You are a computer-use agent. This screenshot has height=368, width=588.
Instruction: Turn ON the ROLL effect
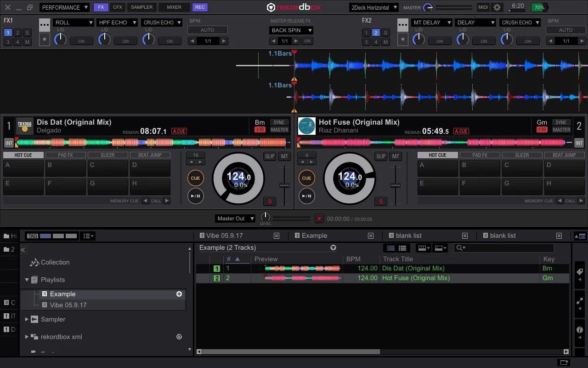click(x=81, y=41)
